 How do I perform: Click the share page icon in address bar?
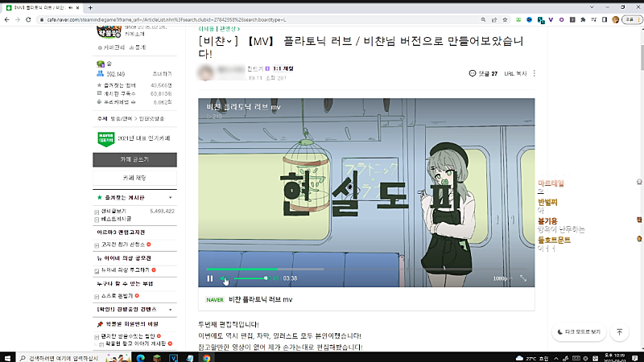[494, 19]
